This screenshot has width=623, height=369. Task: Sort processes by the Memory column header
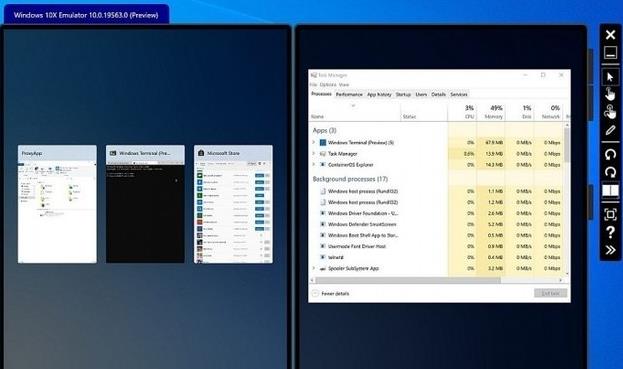tap(491, 112)
